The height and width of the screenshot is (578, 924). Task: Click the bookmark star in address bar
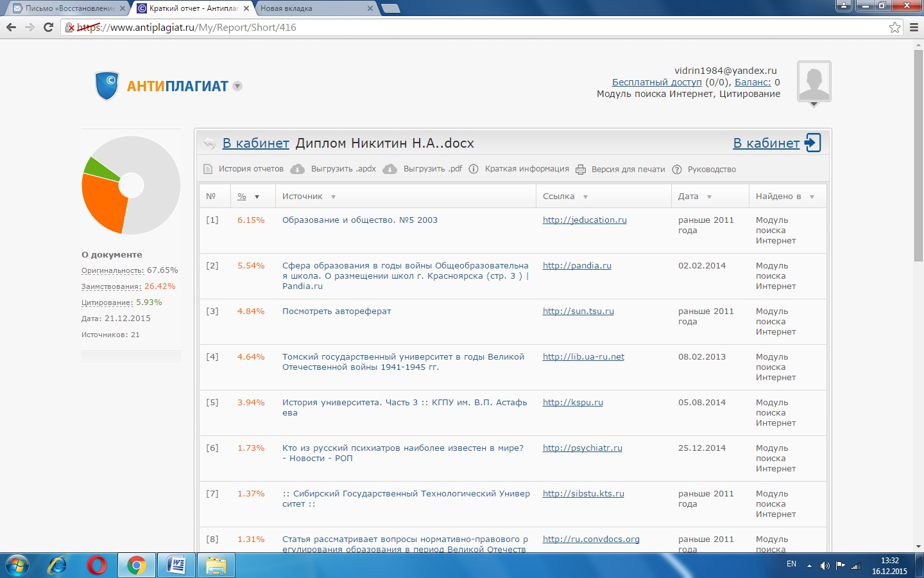pyautogui.click(x=894, y=28)
